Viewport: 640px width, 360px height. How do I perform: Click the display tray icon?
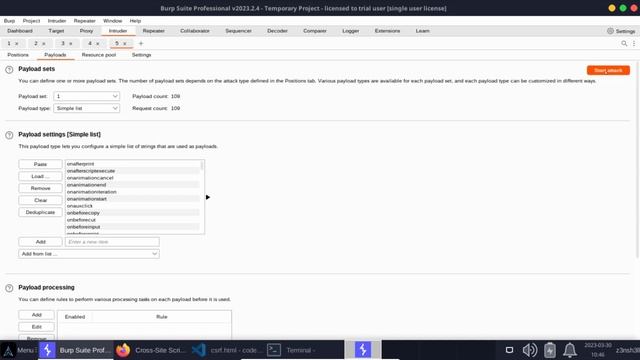(x=509, y=350)
